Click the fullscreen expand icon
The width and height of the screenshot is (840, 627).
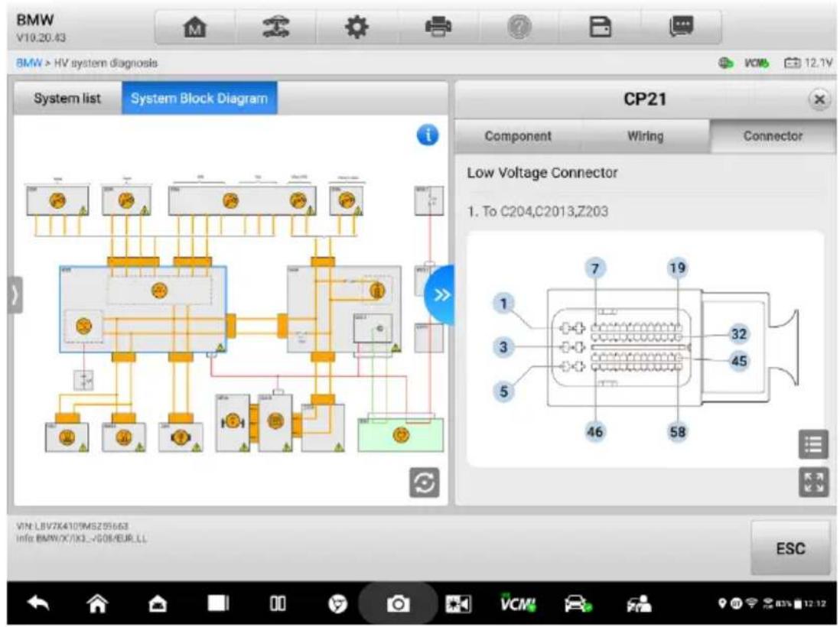[812, 482]
